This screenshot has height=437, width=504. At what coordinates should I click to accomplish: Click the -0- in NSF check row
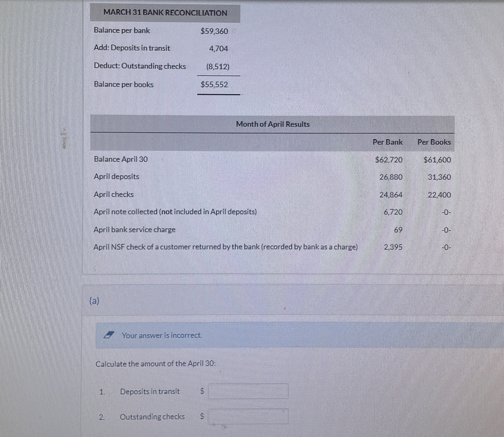[x=446, y=248]
